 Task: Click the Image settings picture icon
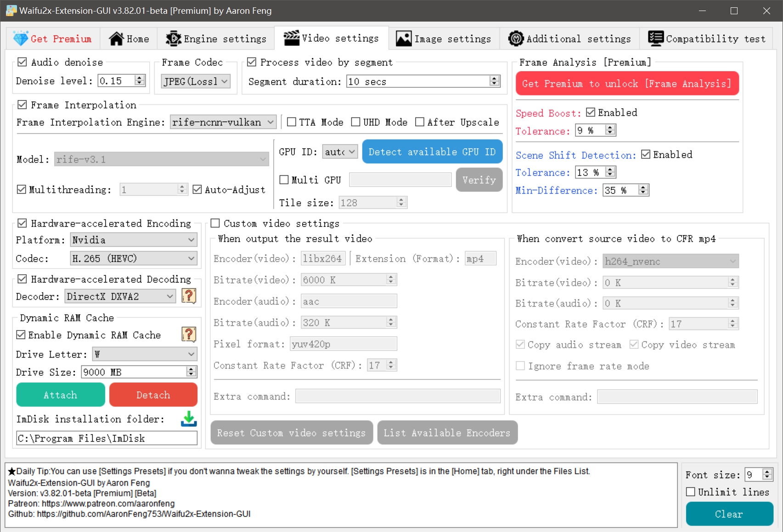[404, 39]
